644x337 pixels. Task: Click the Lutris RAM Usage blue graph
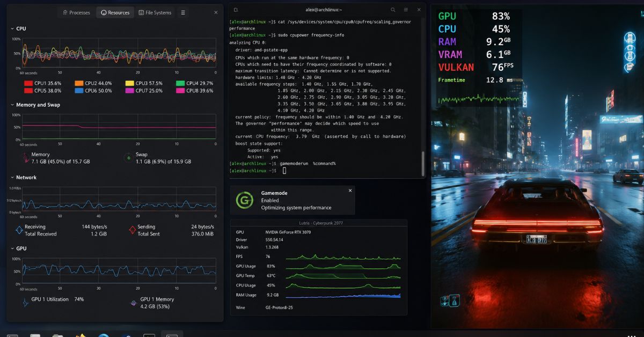[x=343, y=295]
